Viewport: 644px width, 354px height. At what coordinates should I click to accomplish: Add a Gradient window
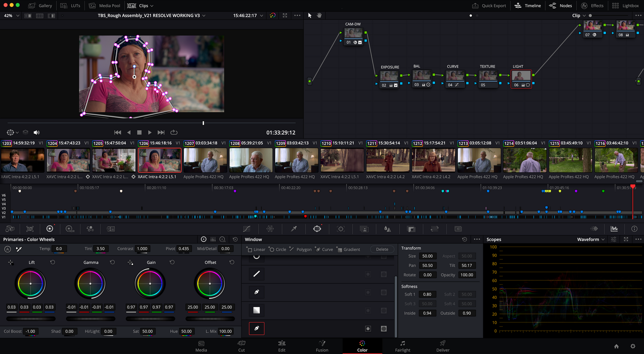[348, 249]
